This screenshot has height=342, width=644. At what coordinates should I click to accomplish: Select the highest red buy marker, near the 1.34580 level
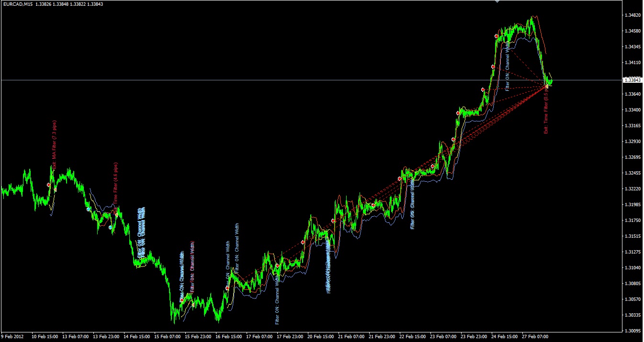pos(497,36)
